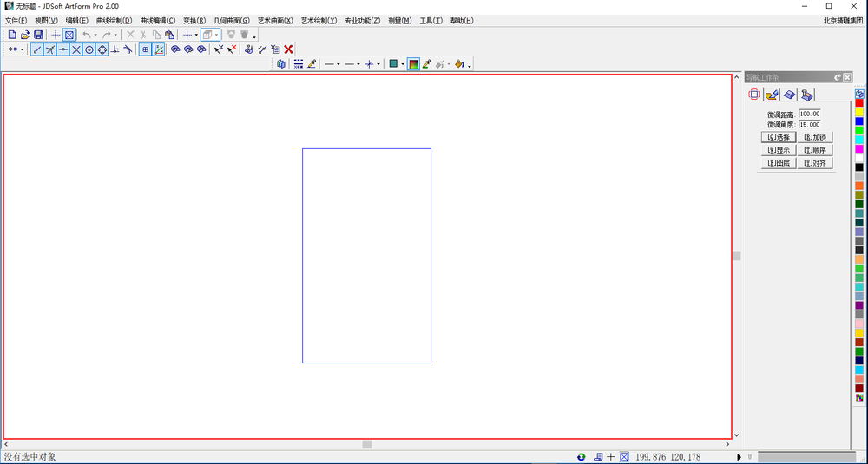
Task: Expand the undo history dropdown arrow
Action: pyautogui.click(x=95, y=35)
